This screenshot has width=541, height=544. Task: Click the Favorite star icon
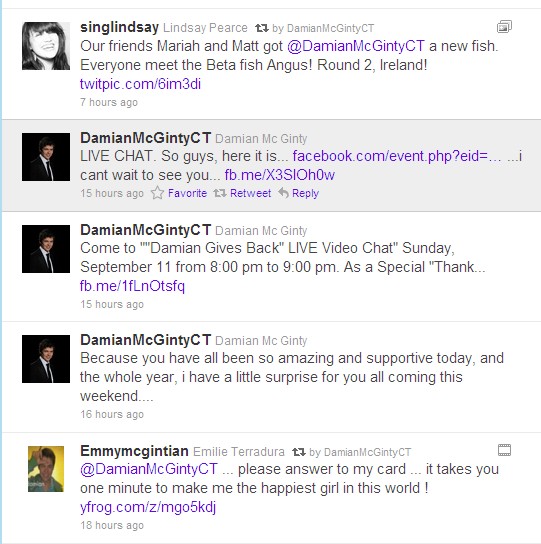pos(157,193)
